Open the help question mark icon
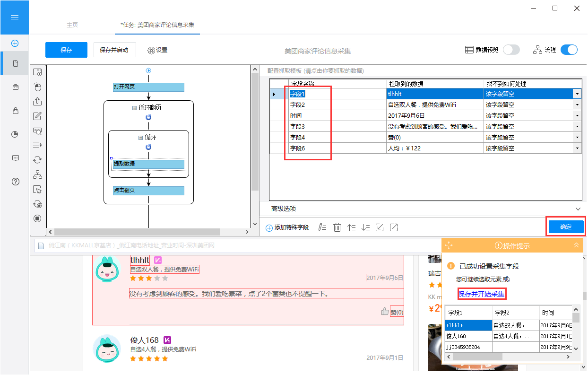 [16, 182]
